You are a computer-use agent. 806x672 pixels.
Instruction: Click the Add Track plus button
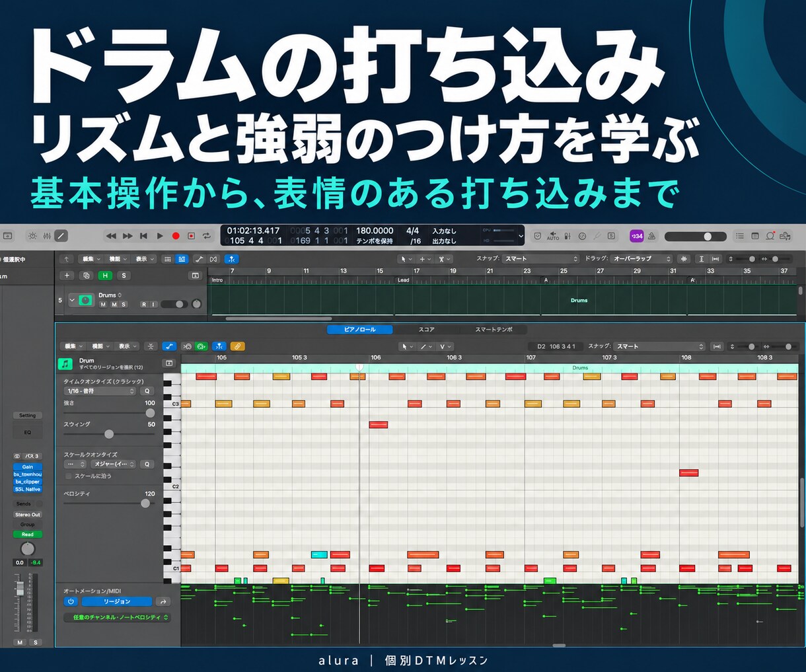click(x=67, y=276)
